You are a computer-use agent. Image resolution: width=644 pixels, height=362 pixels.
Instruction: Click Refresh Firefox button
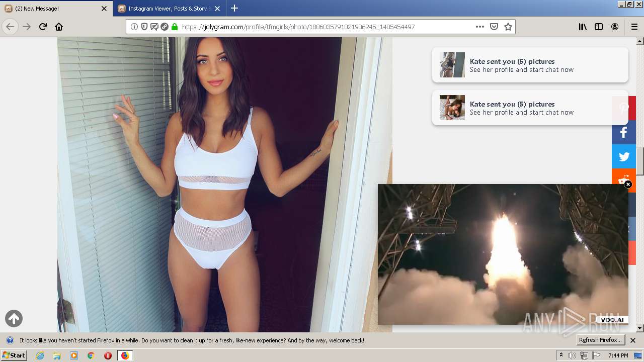(x=600, y=340)
